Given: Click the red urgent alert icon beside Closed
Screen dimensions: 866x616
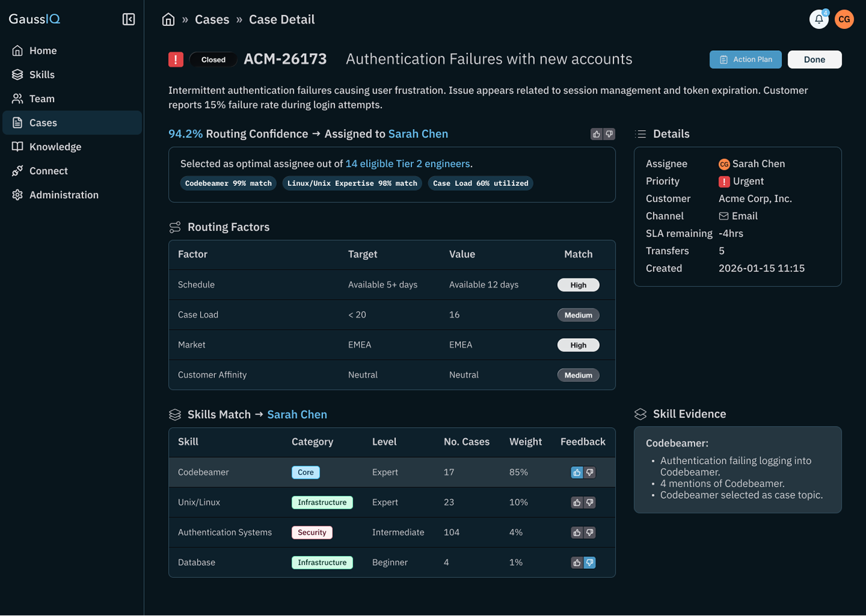Looking at the screenshot, I should [x=176, y=60].
